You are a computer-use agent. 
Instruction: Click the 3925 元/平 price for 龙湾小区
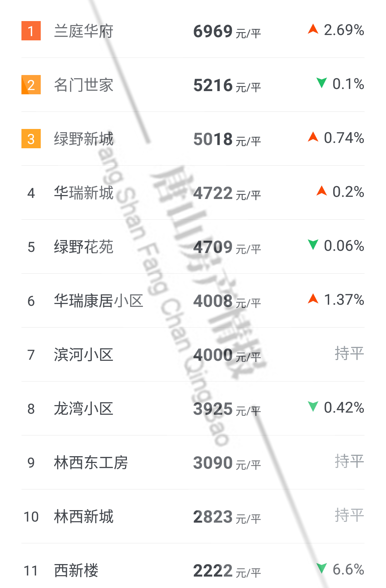pos(227,409)
